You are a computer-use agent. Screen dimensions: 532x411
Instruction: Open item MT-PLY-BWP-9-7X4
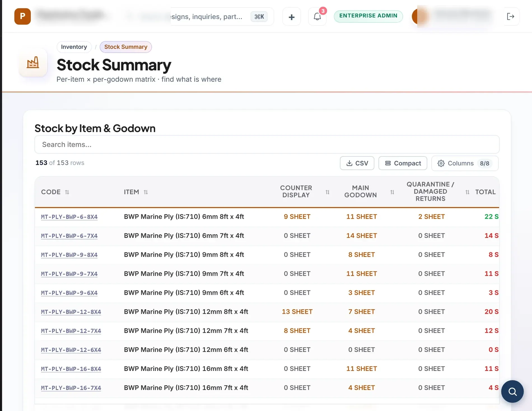69,274
